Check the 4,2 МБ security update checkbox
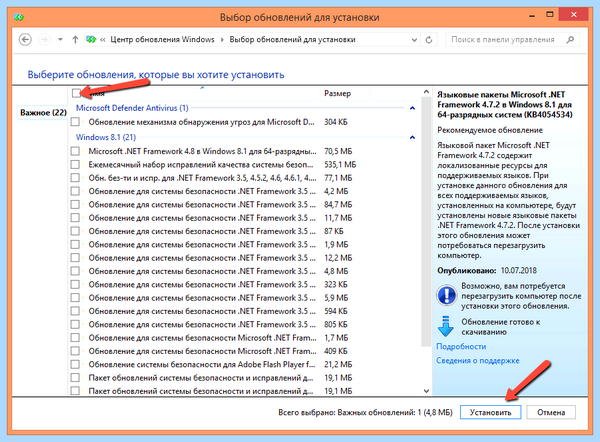 (75, 191)
